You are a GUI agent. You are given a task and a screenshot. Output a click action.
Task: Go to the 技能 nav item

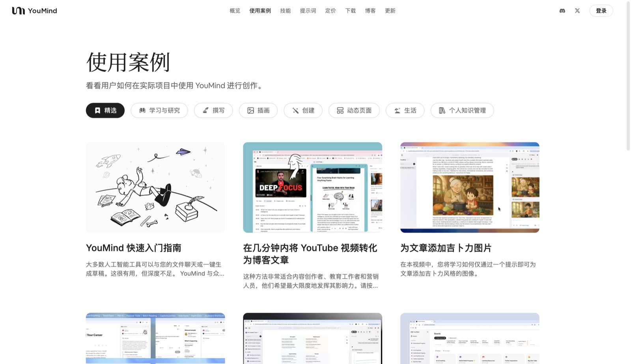click(286, 11)
